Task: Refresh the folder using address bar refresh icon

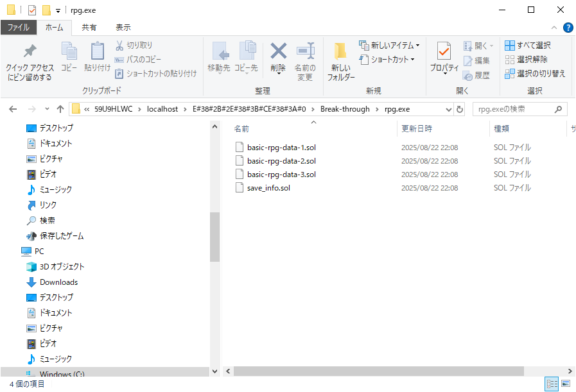Action: [x=460, y=109]
